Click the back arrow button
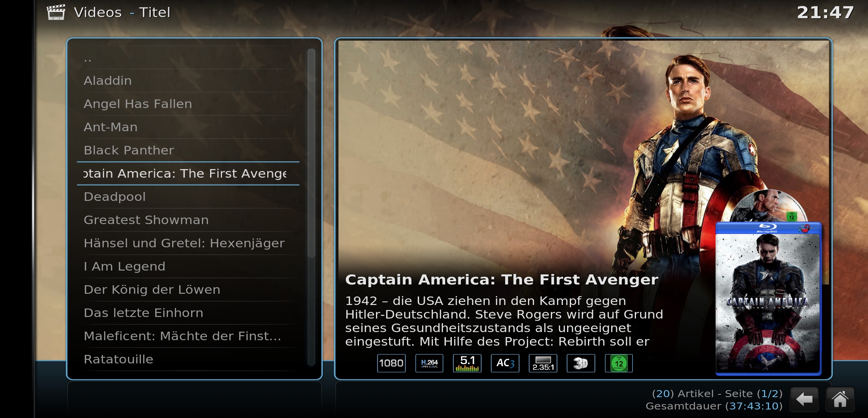Screen dimensions: 868x418 point(804,399)
